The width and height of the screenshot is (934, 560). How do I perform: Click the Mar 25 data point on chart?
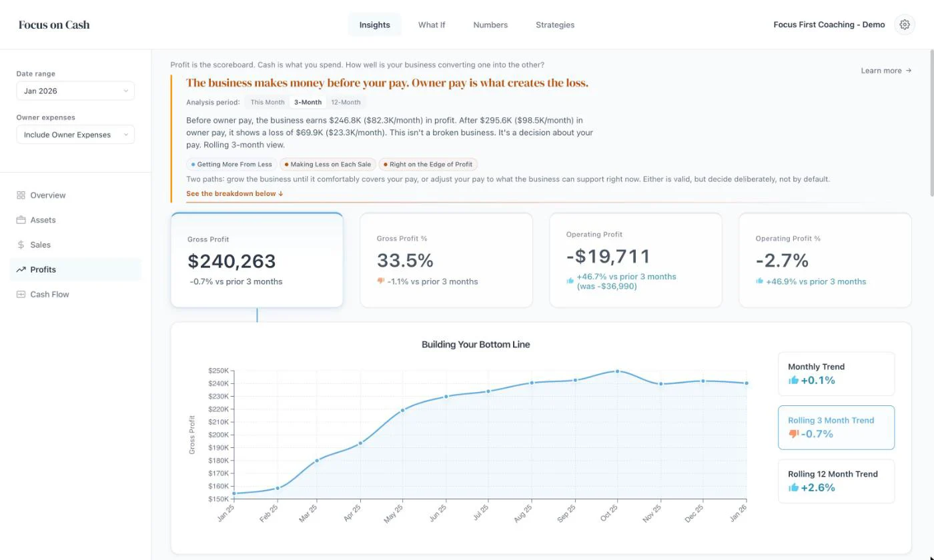tap(317, 461)
